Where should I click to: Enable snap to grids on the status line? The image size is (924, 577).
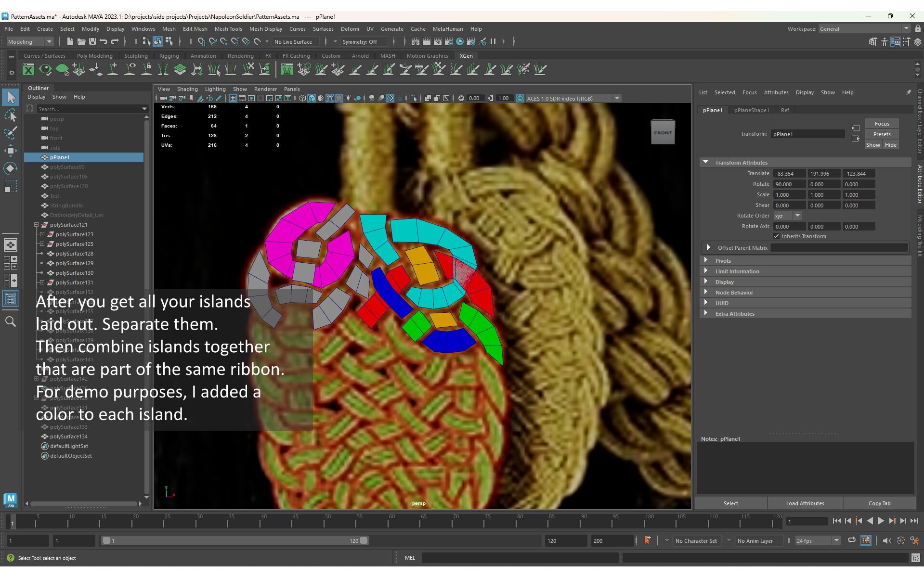pyautogui.click(x=202, y=42)
